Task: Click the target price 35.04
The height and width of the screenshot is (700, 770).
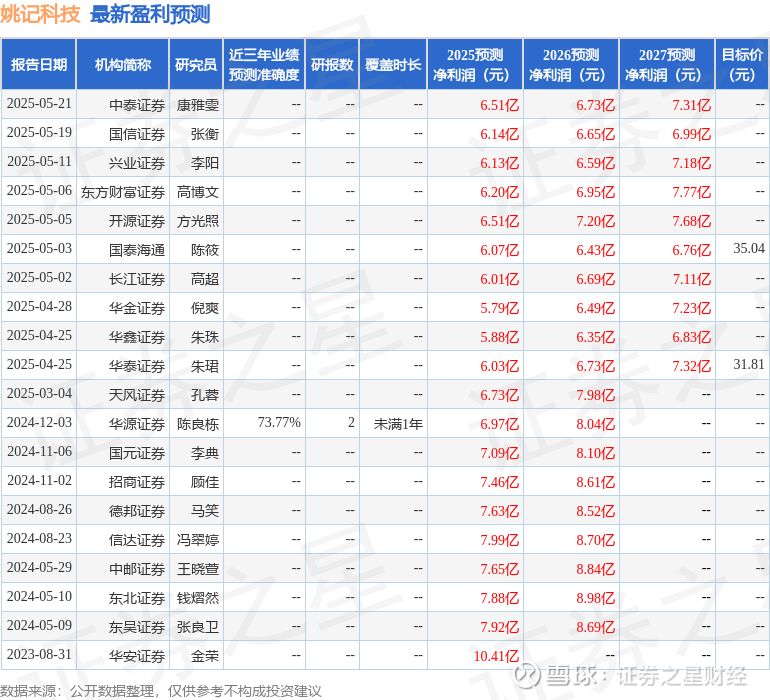Action: pos(749,249)
